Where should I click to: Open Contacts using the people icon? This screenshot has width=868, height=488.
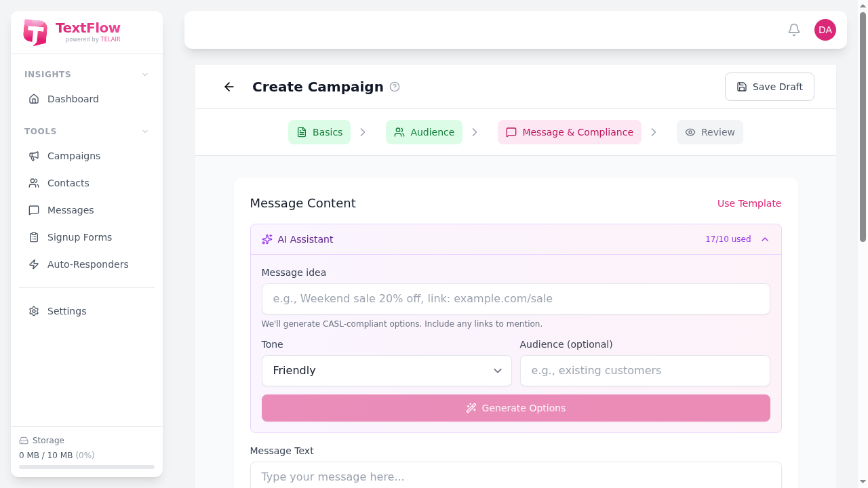(34, 183)
